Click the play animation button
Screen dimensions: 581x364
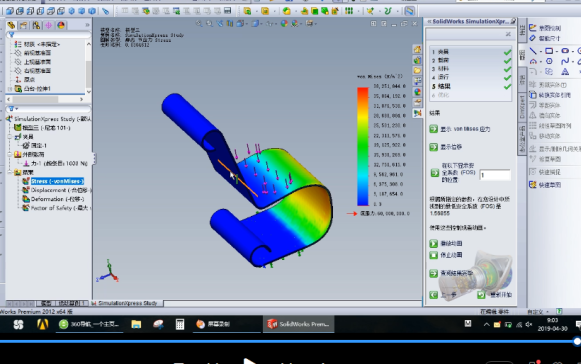(434, 244)
